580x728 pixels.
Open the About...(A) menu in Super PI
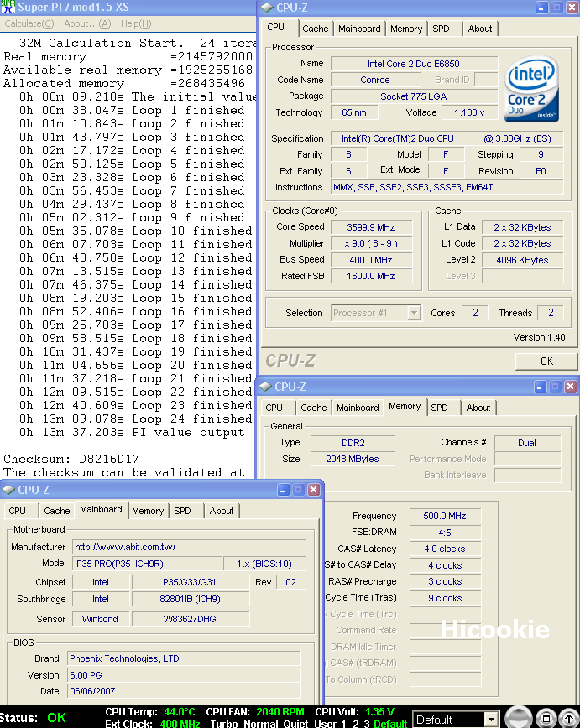click(87, 23)
